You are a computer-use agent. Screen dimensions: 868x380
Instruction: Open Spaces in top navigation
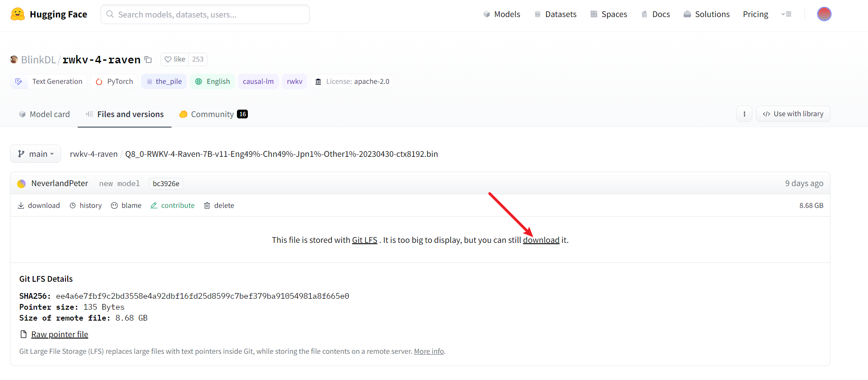pos(609,14)
